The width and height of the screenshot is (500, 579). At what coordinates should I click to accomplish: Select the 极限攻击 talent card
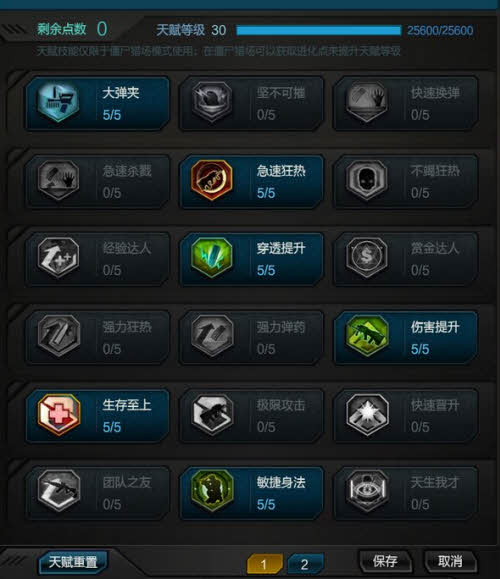tap(251, 416)
